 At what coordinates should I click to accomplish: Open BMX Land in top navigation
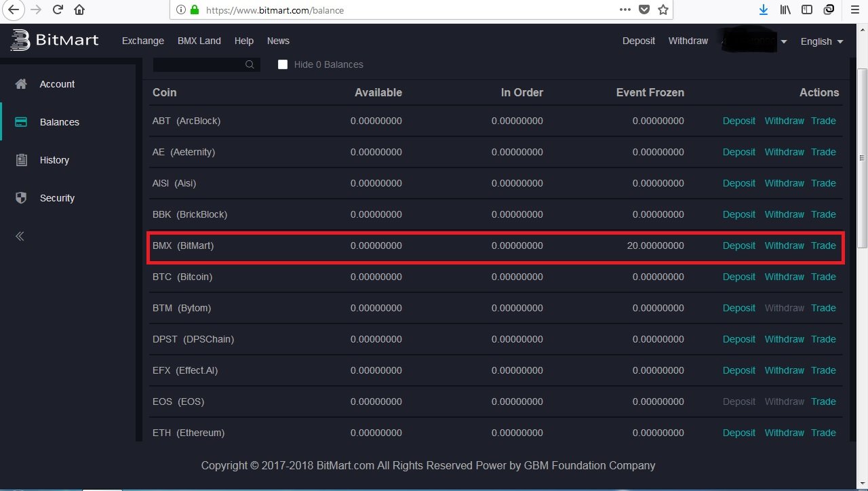pyautogui.click(x=199, y=41)
